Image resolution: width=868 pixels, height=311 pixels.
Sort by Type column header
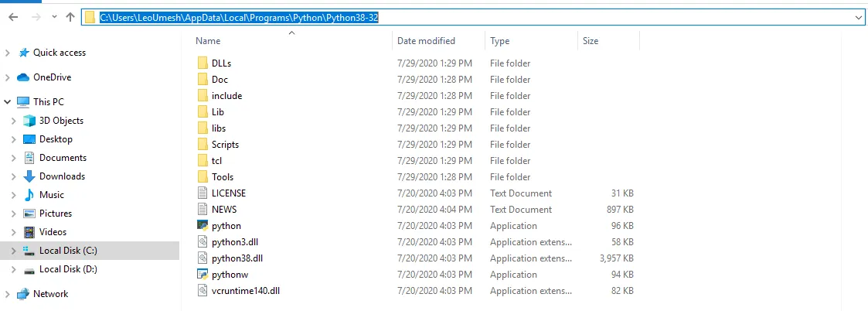pos(499,41)
